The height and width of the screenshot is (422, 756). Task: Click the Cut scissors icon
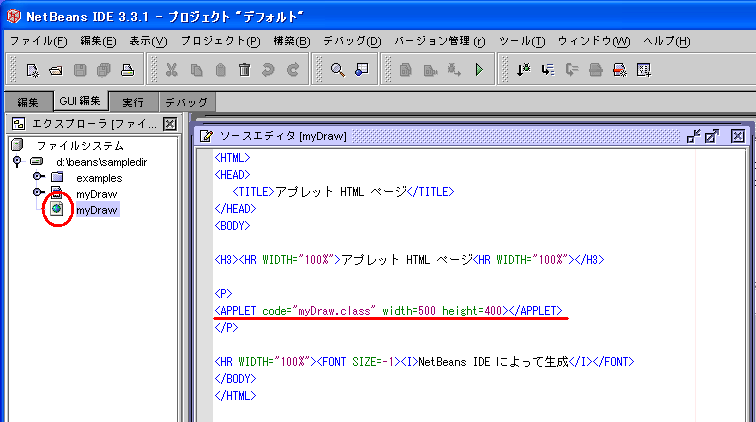172,70
